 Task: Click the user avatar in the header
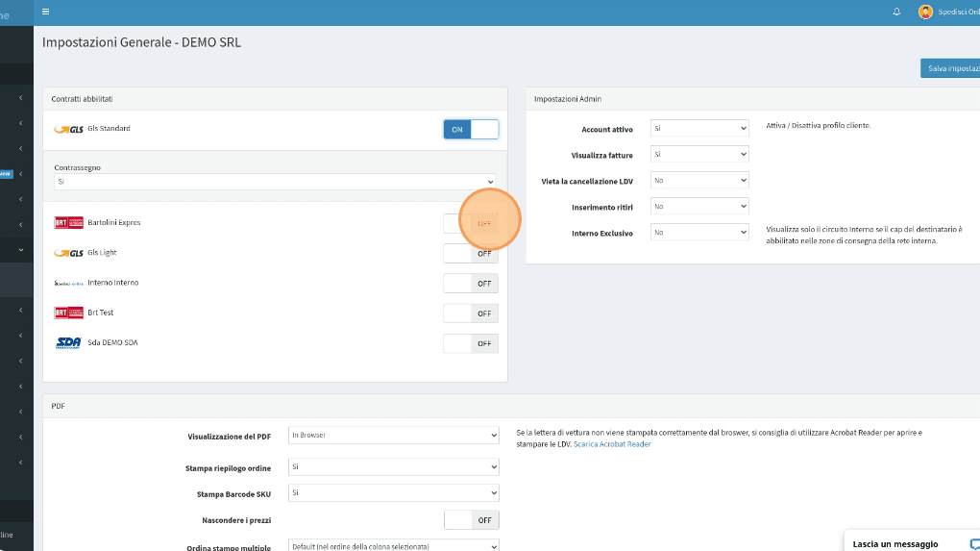(925, 12)
